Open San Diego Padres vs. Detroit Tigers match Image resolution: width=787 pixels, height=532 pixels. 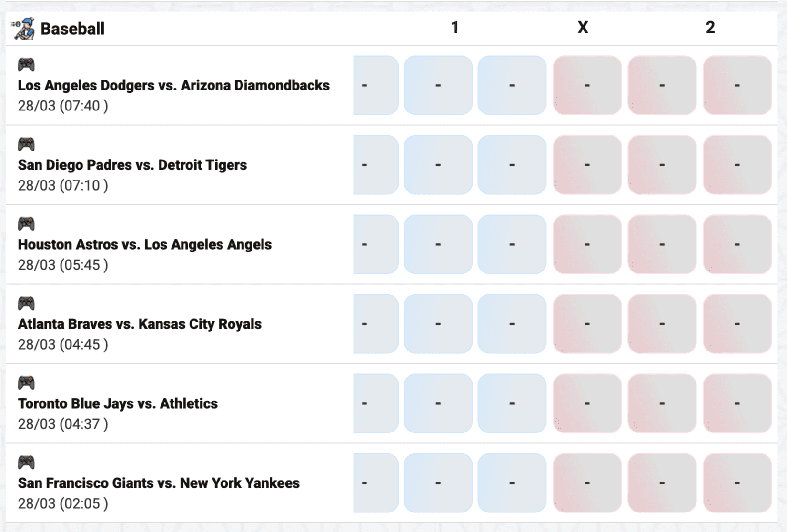tap(132, 165)
